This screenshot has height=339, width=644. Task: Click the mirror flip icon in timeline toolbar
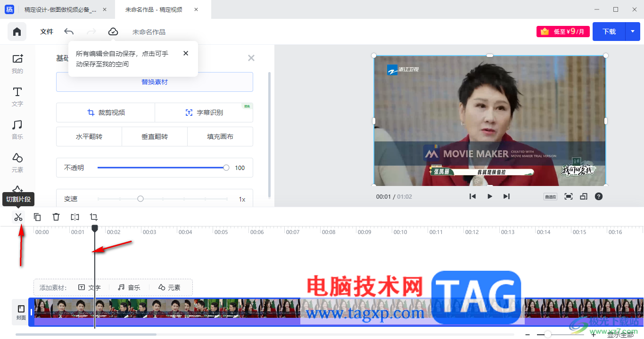click(75, 217)
